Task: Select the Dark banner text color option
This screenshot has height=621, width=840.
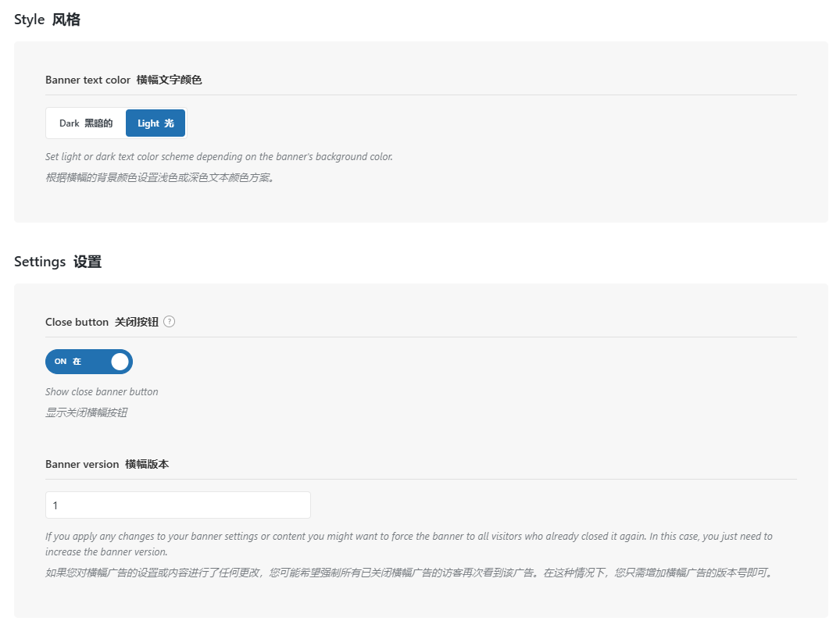Action: pyautogui.click(x=86, y=123)
